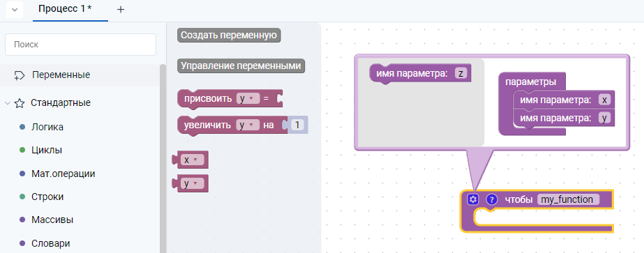This screenshot has height=253, width=644.
Task: Open dropdown on the y variable block
Action: pos(192,184)
